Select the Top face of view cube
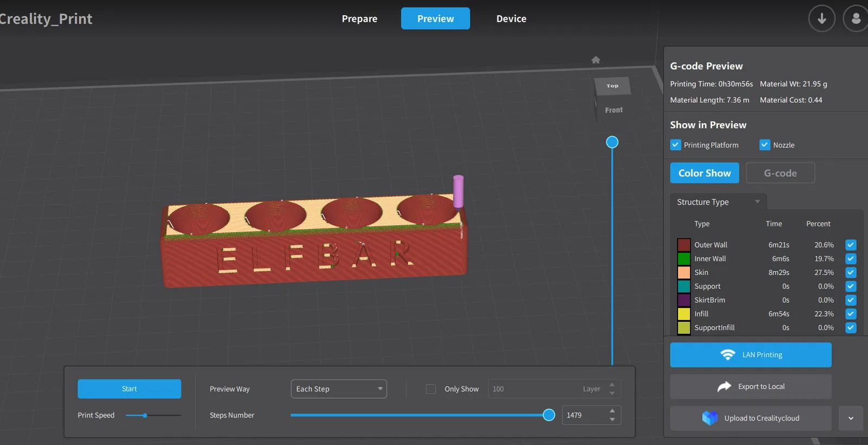Image resolution: width=868 pixels, height=445 pixels. 612,86
